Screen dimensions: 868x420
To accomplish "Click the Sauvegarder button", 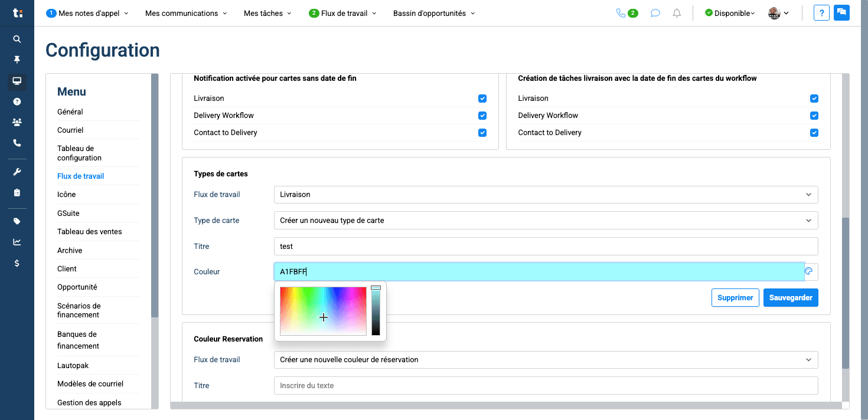I will pyautogui.click(x=791, y=298).
